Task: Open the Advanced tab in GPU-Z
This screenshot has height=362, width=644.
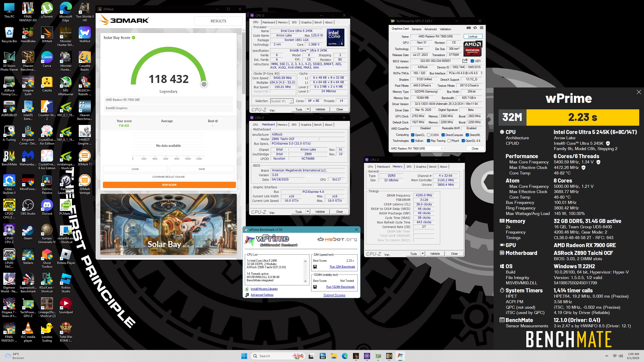Action: point(430,29)
